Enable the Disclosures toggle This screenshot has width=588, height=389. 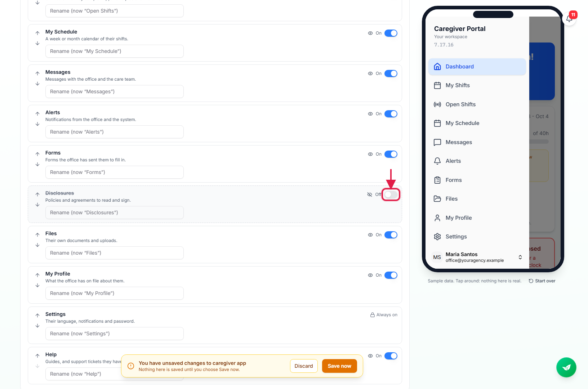click(391, 194)
